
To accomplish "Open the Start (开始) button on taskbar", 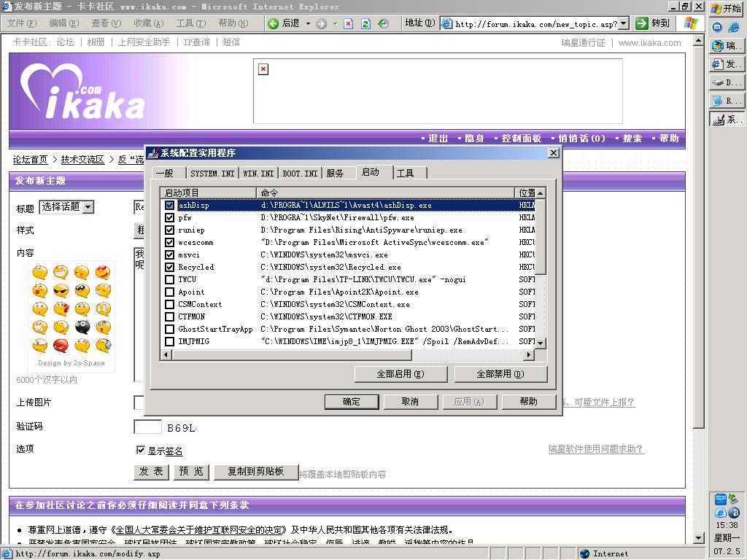I will coord(727,9).
